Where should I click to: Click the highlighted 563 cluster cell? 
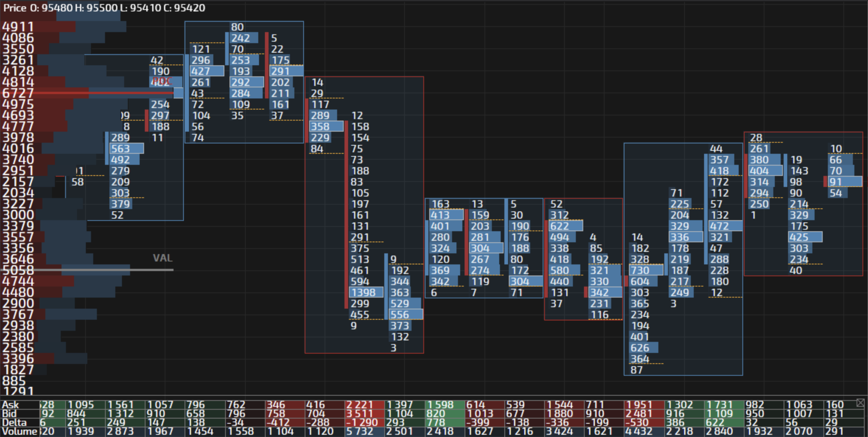click(x=126, y=149)
